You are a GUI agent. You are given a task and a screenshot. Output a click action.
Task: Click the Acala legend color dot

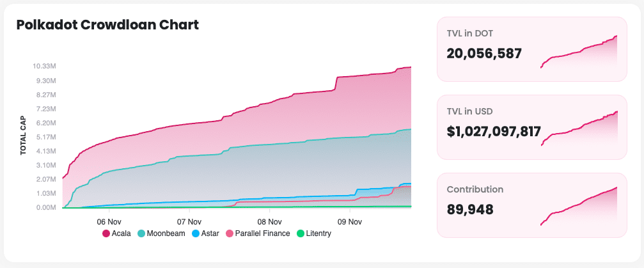106,233
